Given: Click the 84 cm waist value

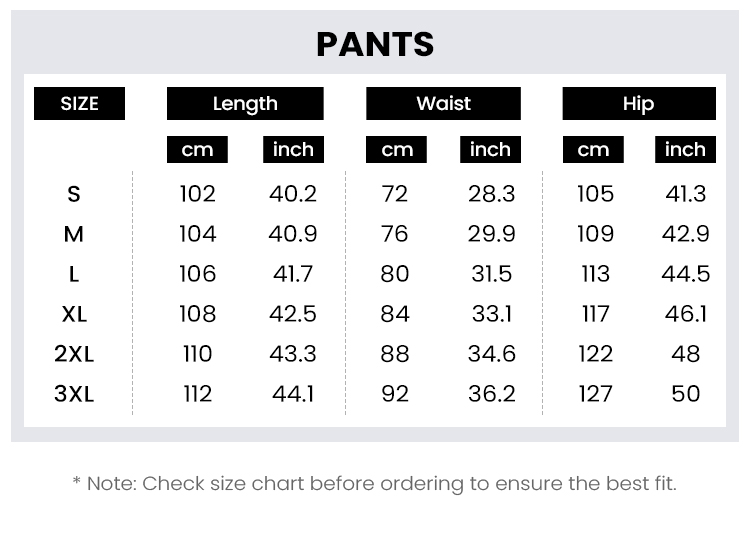Looking at the screenshot, I should (395, 314).
